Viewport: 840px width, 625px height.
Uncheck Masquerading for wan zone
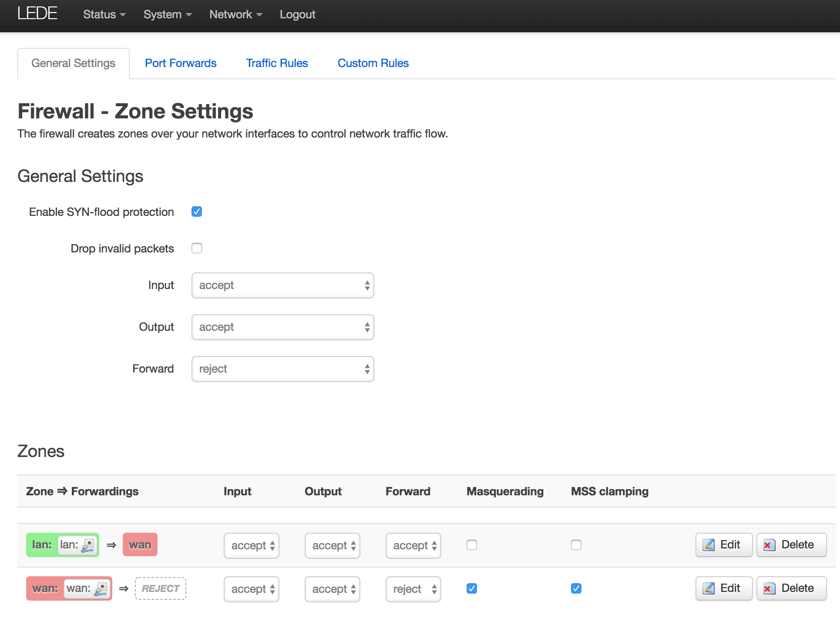pos(472,588)
